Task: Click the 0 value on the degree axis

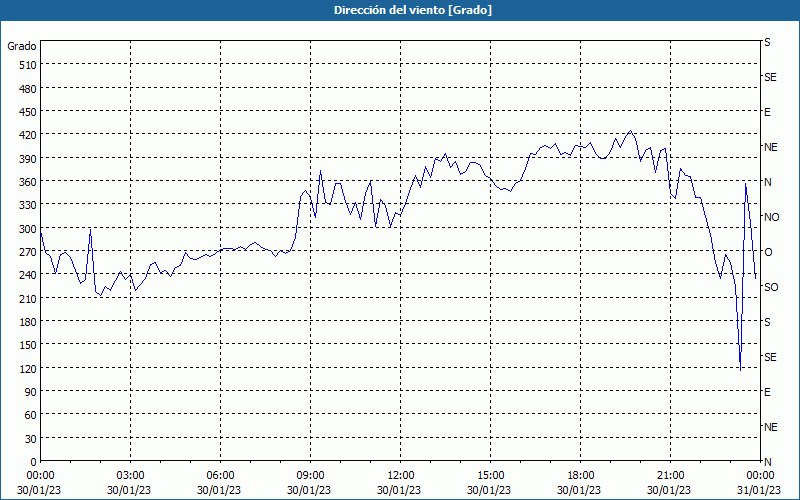Action: click(34, 462)
